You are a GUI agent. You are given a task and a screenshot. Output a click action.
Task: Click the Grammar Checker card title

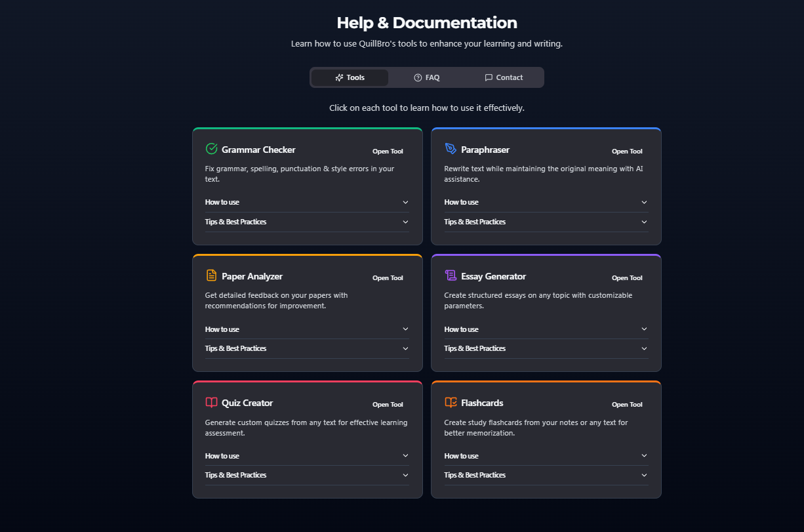pyautogui.click(x=258, y=150)
